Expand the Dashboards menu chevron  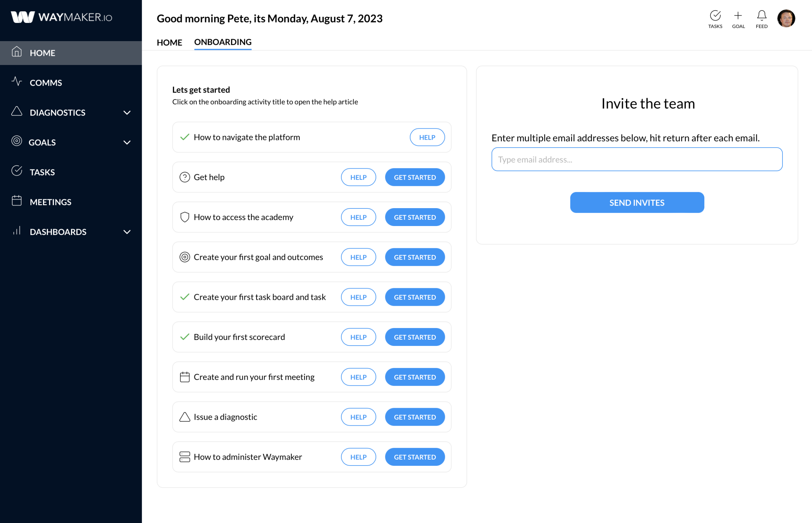pos(127,232)
